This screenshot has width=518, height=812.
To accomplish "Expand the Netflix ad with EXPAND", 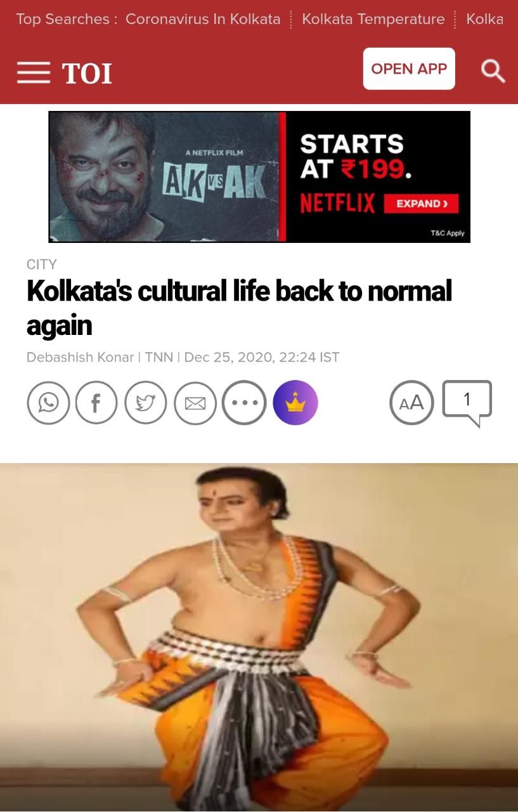I will [x=421, y=204].
